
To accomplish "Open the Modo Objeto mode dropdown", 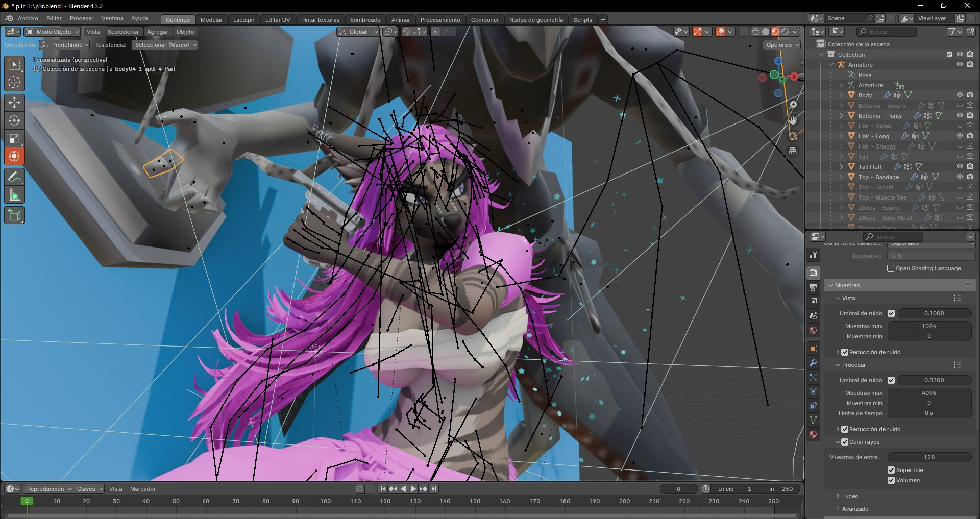I will click(x=53, y=32).
